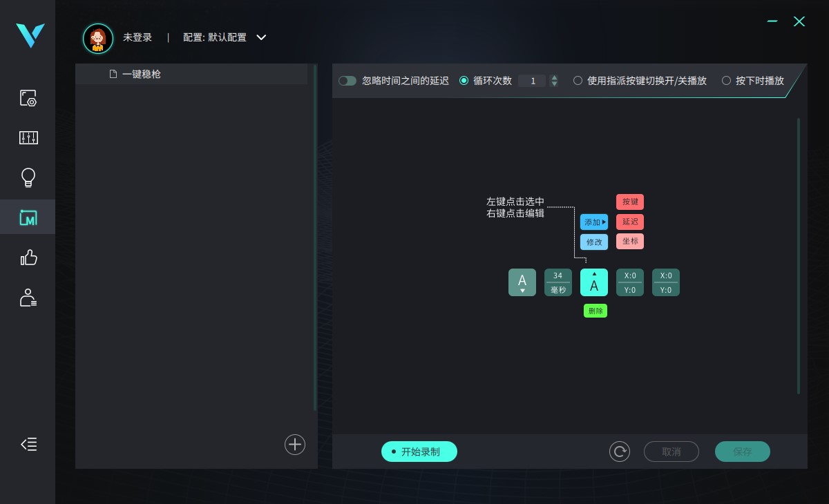Screen dimensions: 829x504
Task: Click the reset refresh icon beside 取消
Action: (620, 452)
